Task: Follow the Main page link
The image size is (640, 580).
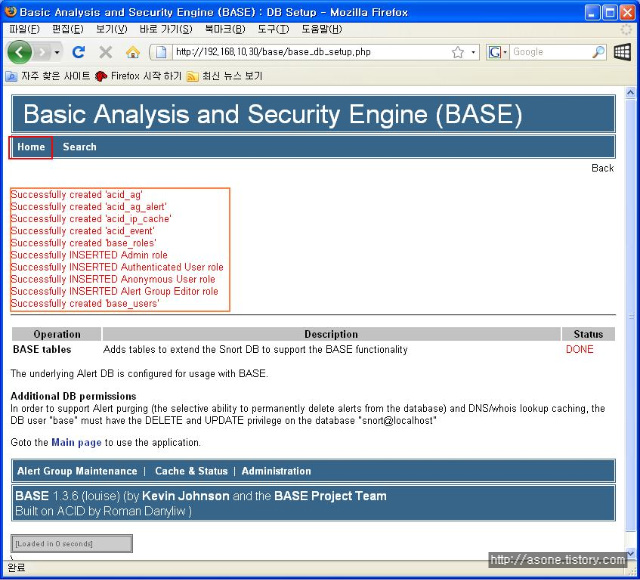Action: coord(76,442)
